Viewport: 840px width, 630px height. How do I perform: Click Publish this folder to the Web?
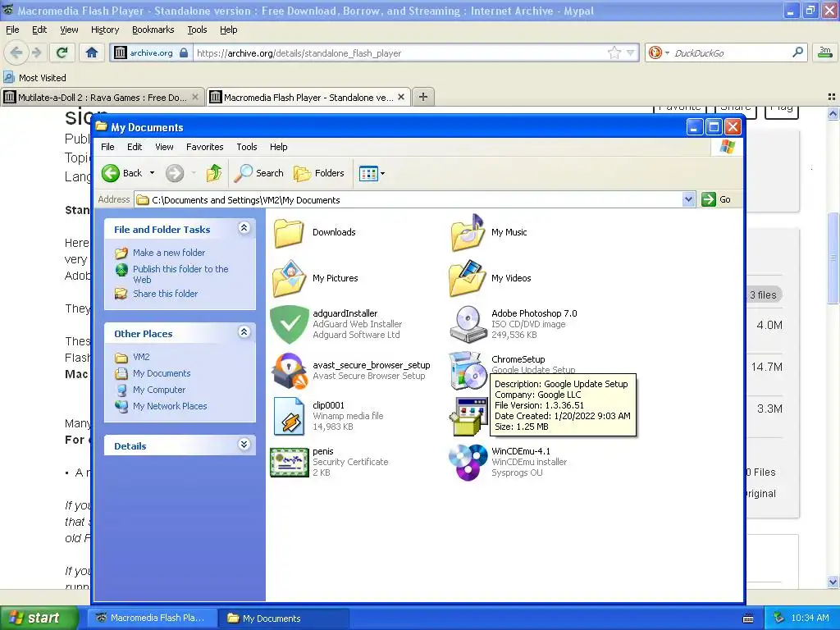pos(180,274)
